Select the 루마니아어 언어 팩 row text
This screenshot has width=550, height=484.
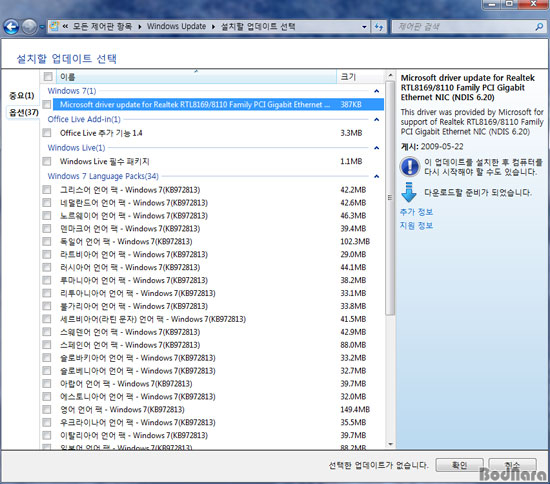pyautogui.click(x=134, y=280)
